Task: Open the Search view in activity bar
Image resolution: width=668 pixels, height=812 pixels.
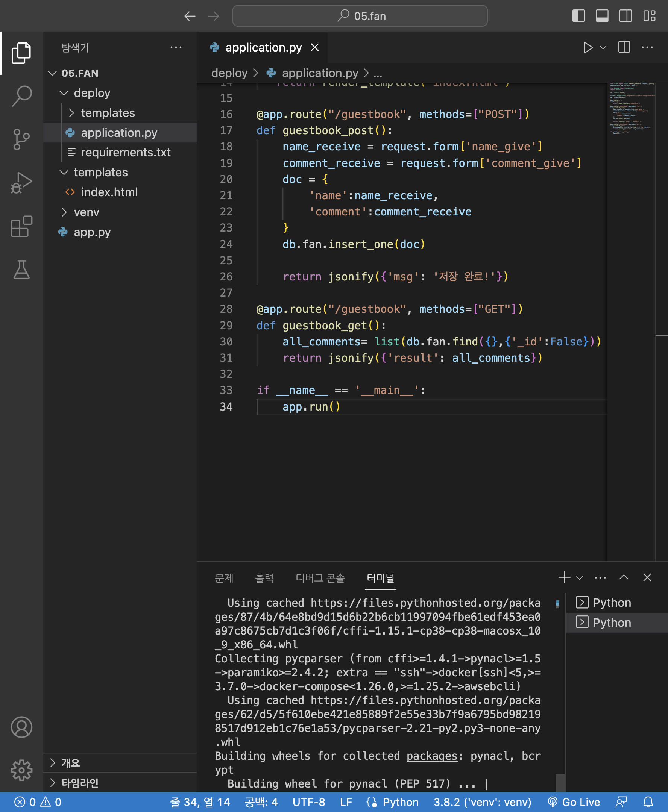Action: coord(21,96)
